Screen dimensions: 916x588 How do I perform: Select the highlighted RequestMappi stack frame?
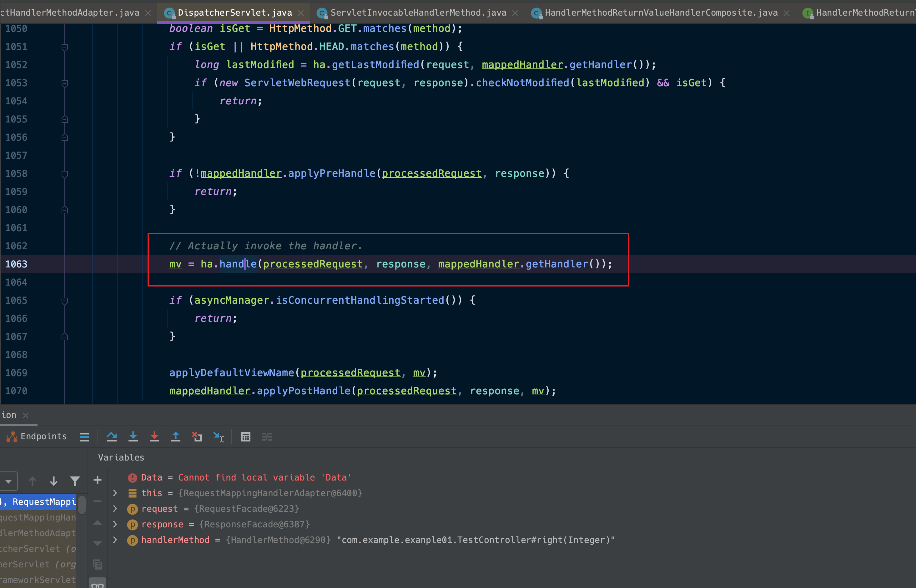(x=38, y=502)
